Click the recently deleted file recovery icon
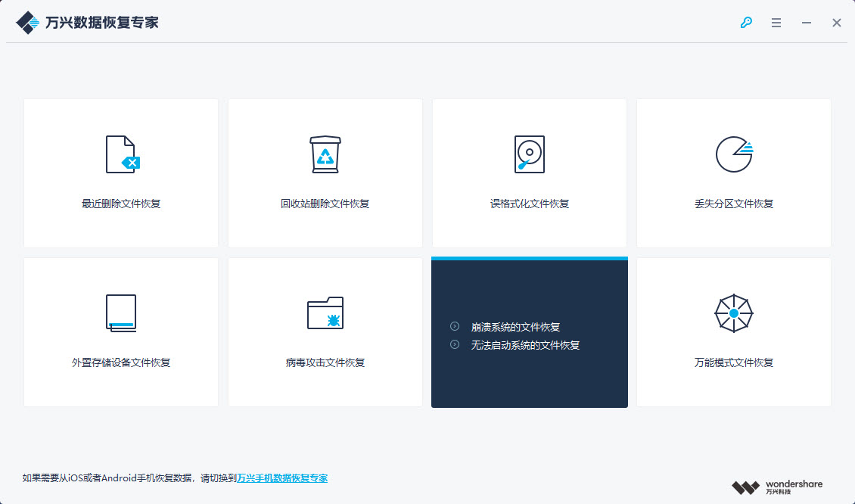Image resolution: width=855 pixels, height=504 pixels. pos(123,154)
